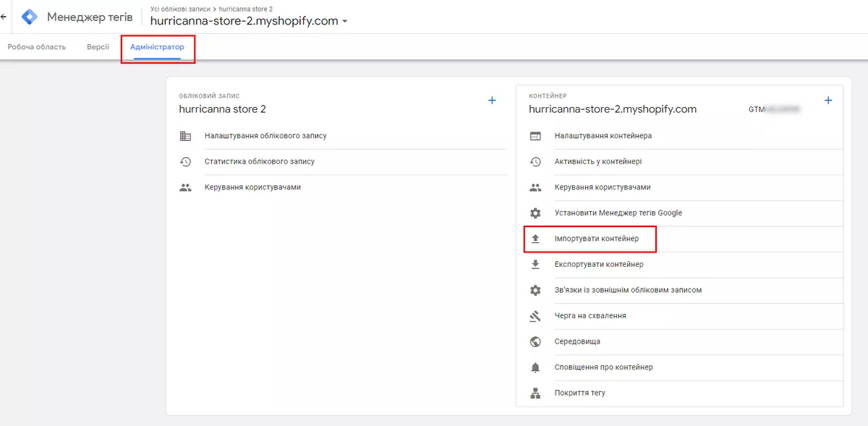Open the Усі облікові записи breadcrumb link
Screen dimensions: 868x426
(x=180, y=9)
